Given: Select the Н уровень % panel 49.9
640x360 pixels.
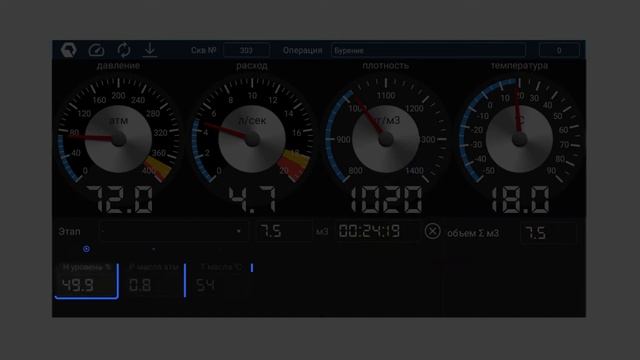Looking at the screenshot, I should [87, 280].
